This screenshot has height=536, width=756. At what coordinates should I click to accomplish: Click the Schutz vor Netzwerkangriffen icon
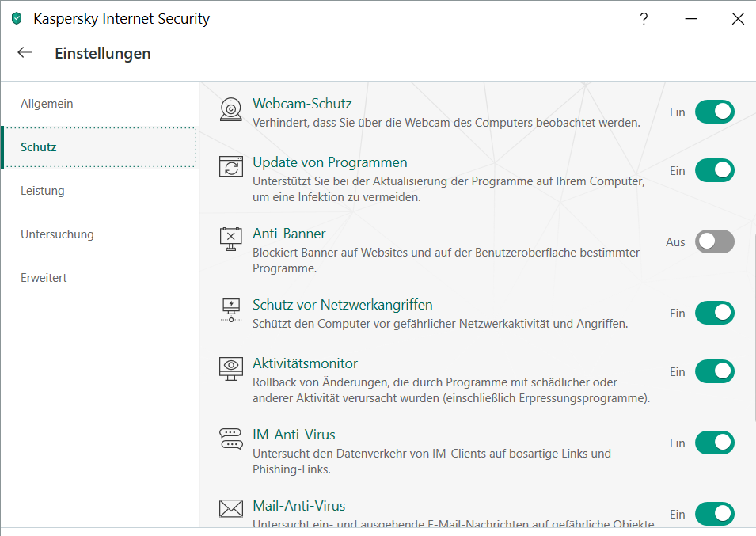[230, 309]
